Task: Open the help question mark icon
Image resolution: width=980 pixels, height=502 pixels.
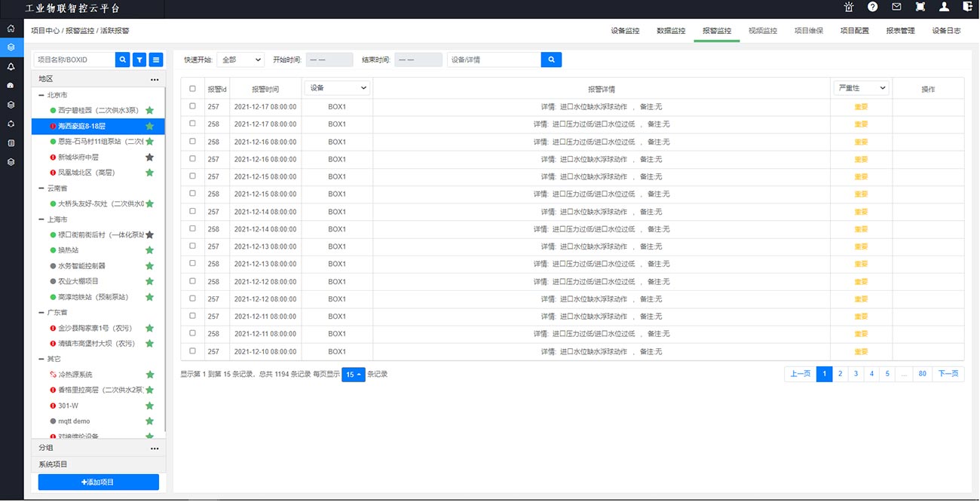Action: (872, 7)
